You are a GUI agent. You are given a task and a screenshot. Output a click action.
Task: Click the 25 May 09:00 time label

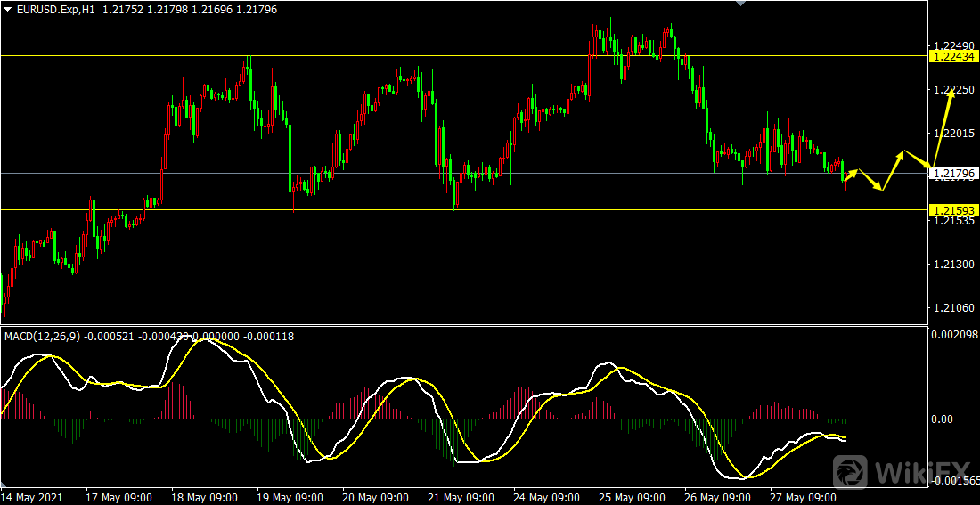(x=633, y=497)
